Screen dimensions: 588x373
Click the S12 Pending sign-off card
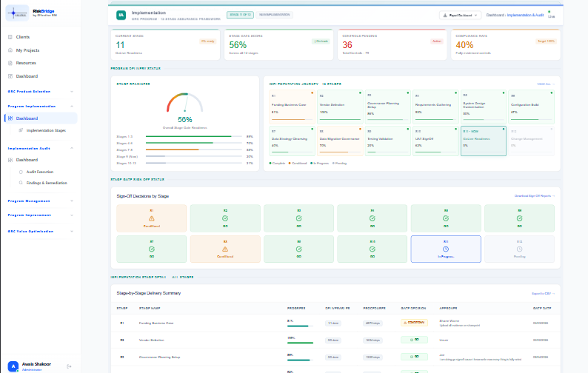pos(519,249)
